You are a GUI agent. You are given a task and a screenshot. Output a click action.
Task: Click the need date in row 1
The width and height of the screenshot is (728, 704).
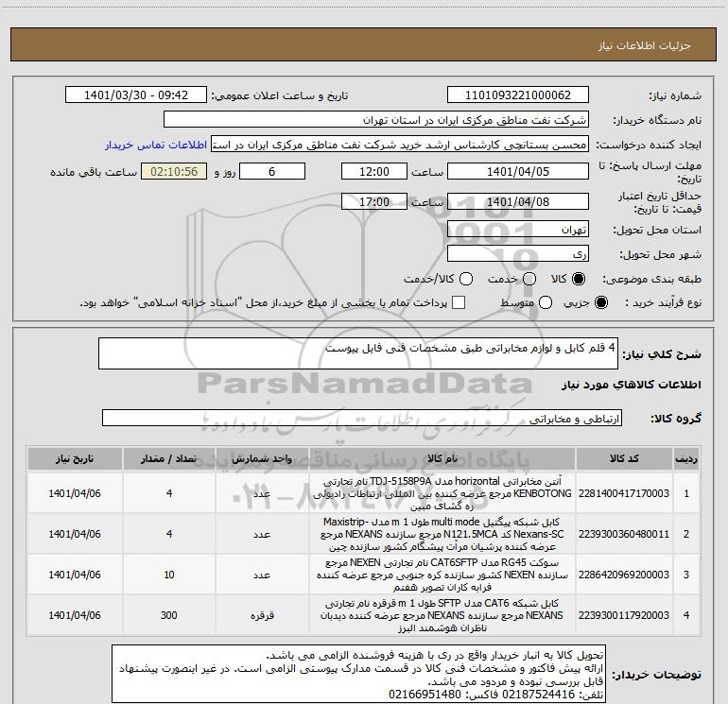(75, 493)
